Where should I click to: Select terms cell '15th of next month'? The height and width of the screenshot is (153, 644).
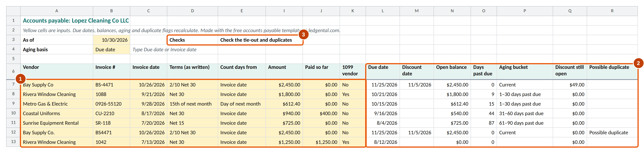coord(193,104)
